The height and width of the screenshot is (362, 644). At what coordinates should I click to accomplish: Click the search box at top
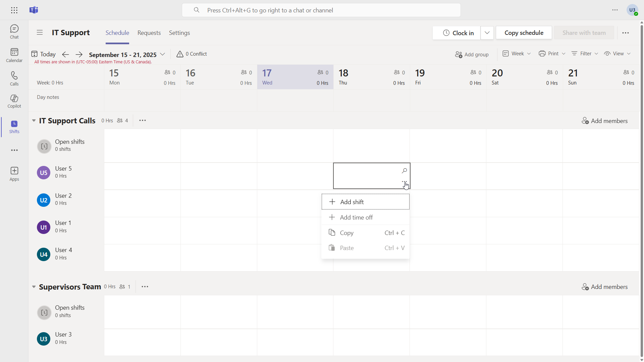[321, 10]
